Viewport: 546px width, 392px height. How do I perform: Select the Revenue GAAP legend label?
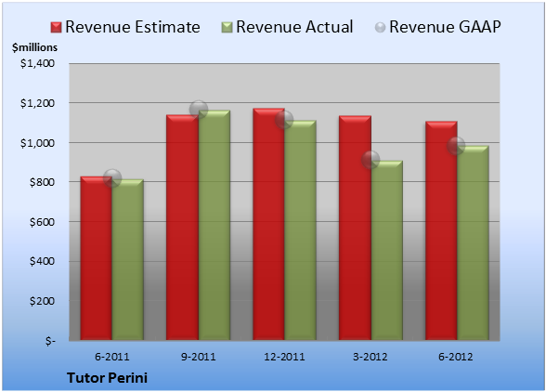445,27
